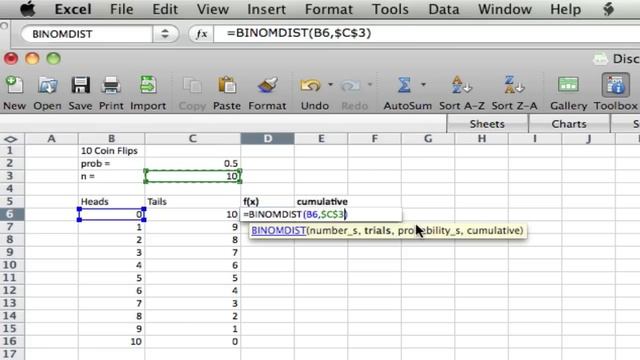Switch to the Charts gallery tab
The width and height of the screenshot is (640, 360).
point(569,124)
